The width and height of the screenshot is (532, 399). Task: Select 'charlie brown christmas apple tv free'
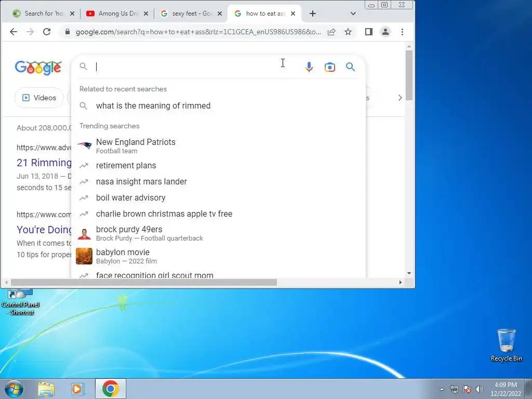[219, 214]
